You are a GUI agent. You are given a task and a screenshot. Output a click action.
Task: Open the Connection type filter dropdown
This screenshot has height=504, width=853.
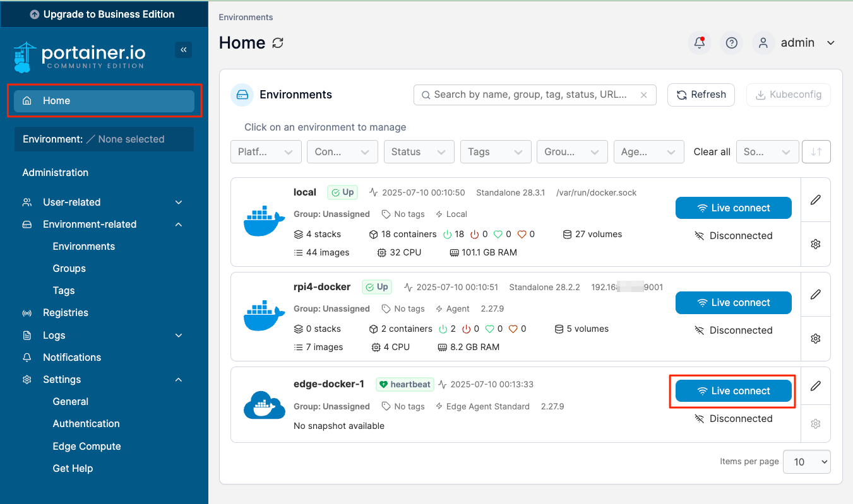click(x=342, y=152)
